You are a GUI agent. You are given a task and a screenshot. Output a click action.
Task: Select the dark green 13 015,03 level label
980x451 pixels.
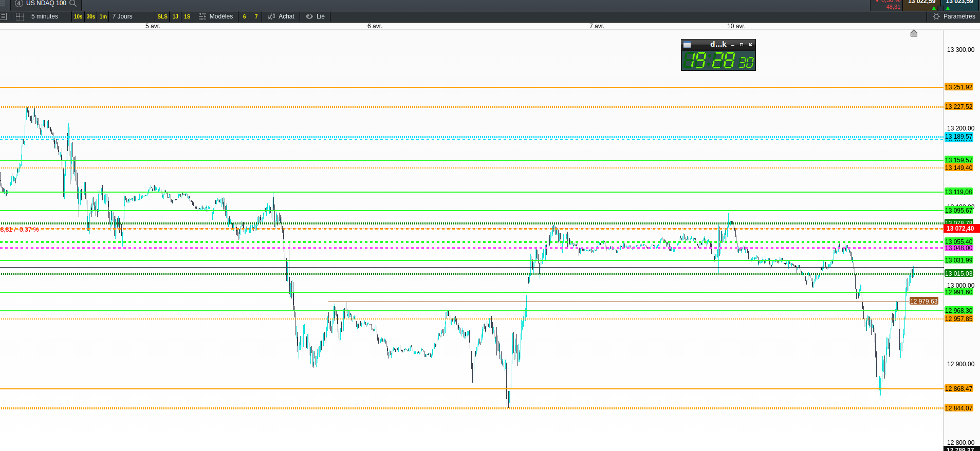[x=958, y=274]
